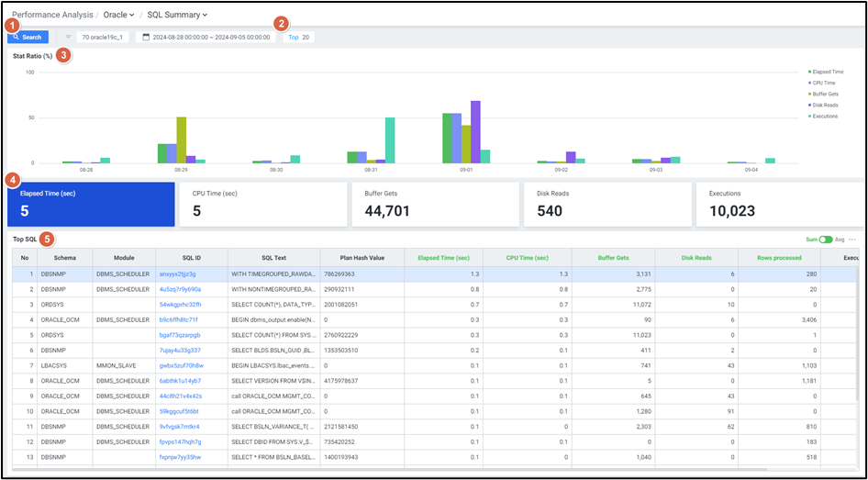
Task: Open SQL ID anxyyx2tjjz3g link
Action: (x=177, y=273)
